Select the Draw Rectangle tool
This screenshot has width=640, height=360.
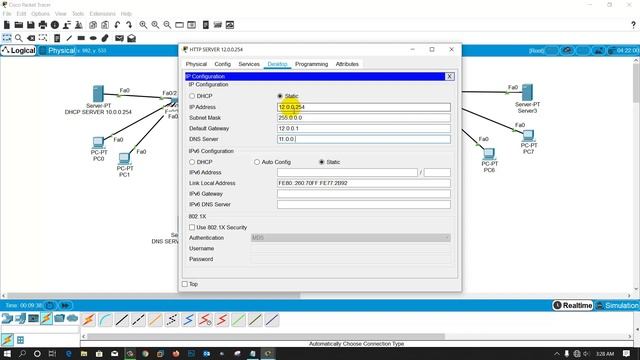pyautogui.click(x=81, y=38)
